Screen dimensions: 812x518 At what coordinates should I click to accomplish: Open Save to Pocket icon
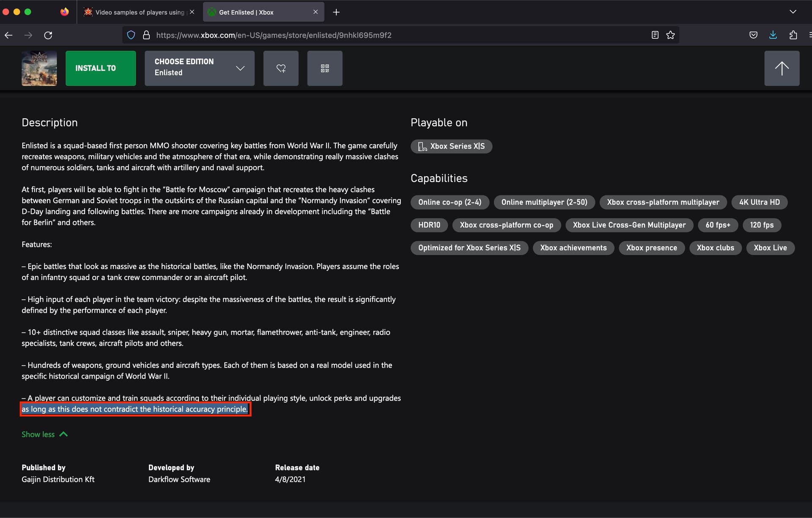[x=753, y=35]
